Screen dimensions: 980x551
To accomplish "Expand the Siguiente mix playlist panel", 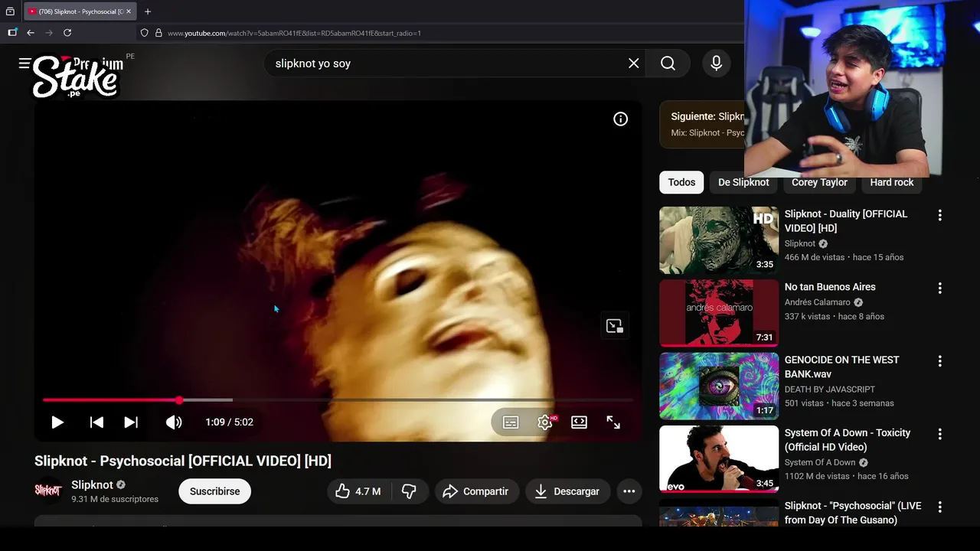I will click(x=702, y=124).
